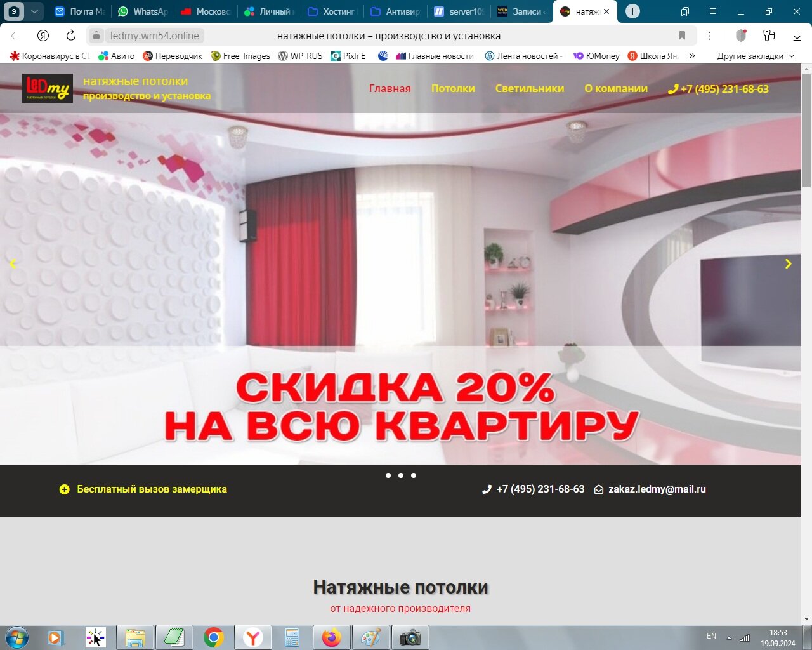This screenshot has width=812, height=650.
Task: Switch to the Хостинг tab
Action: click(332, 11)
